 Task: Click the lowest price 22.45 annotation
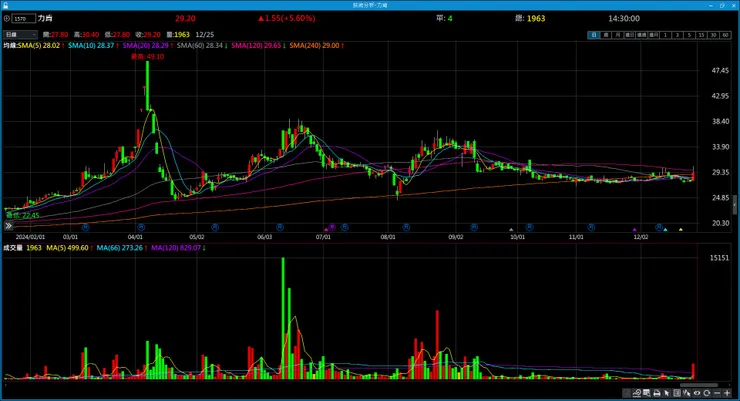[23, 216]
